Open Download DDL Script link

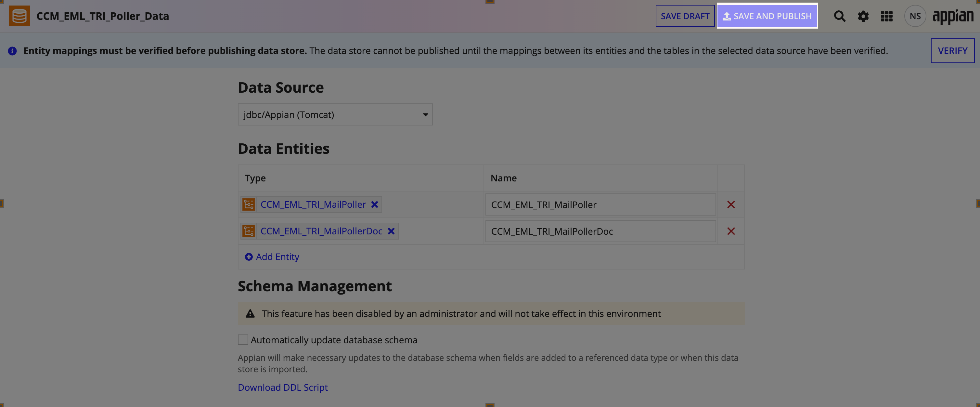(x=283, y=387)
